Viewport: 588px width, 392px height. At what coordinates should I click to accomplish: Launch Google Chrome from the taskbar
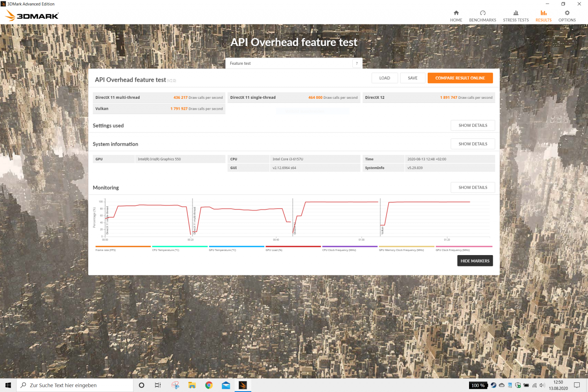(209, 385)
